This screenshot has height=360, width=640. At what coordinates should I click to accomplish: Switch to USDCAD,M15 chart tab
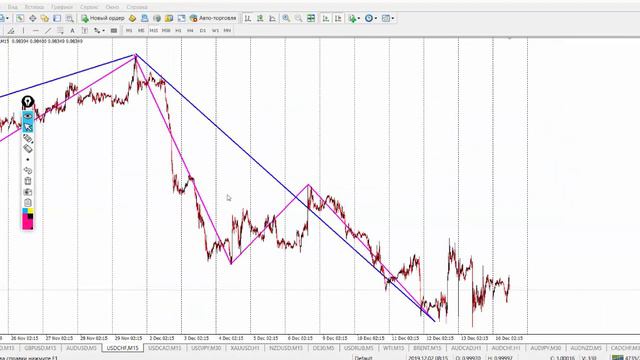coord(164,348)
